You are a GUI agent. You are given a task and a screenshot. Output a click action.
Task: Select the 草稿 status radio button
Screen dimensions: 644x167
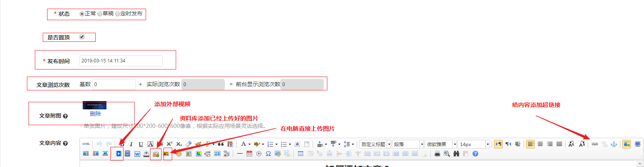click(100, 14)
